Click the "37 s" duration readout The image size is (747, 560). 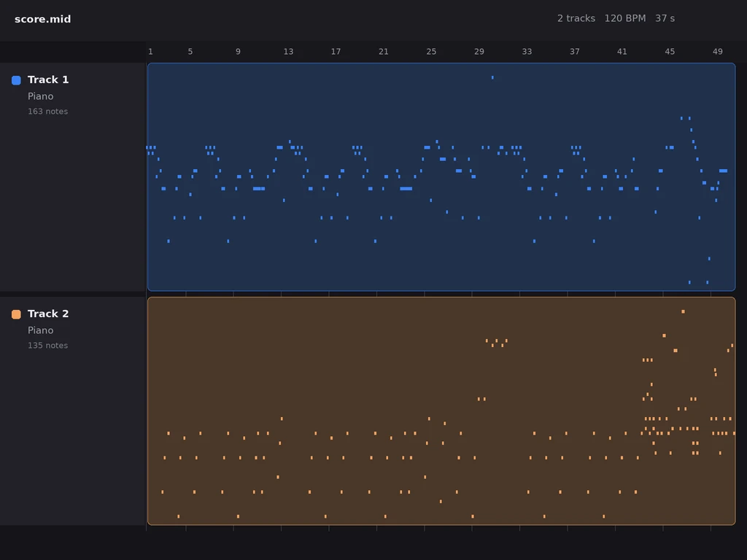pos(665,18)
